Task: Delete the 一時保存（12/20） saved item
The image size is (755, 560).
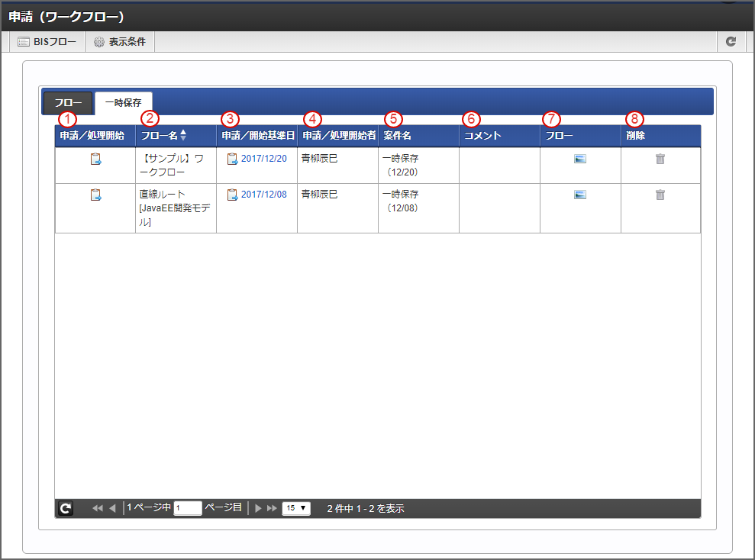Action: (660, 159)
